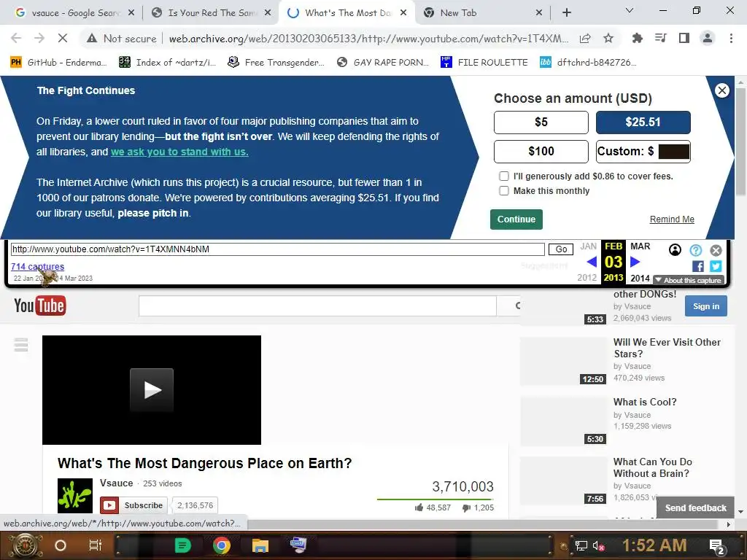
Task: Click the Custom amount input box
Action: pyautogui.click(x=673, y=152)
